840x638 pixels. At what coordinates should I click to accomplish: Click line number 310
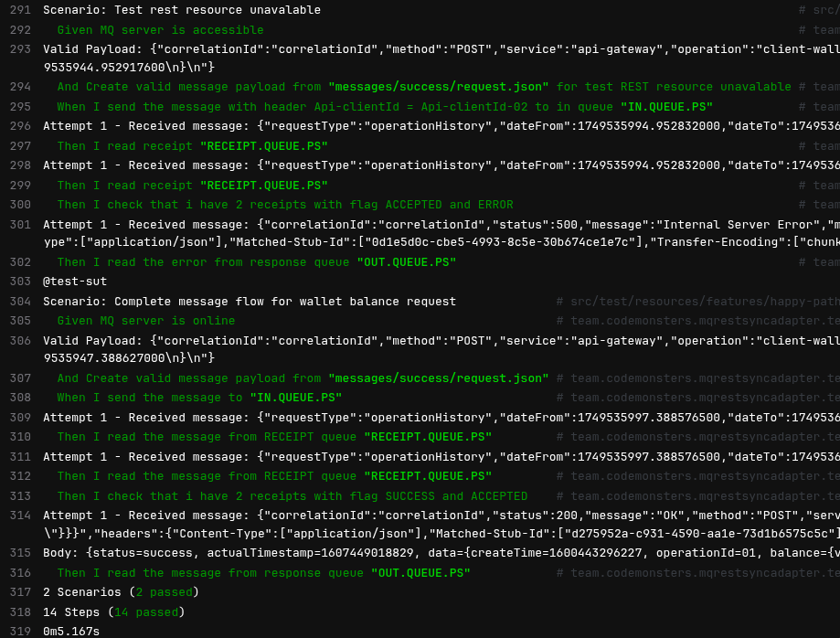click(20, 437)
